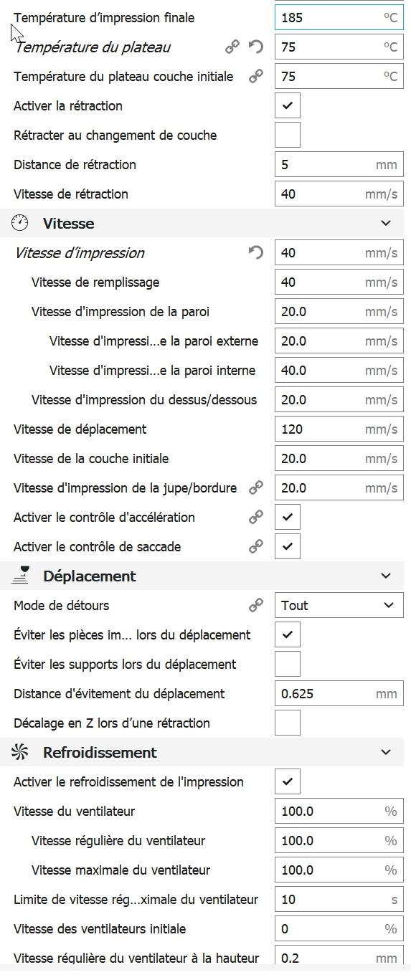Enable Éviter les supports lors du déplacement
This screenshot has width=411, height=980.
click(x=288, y=665)
